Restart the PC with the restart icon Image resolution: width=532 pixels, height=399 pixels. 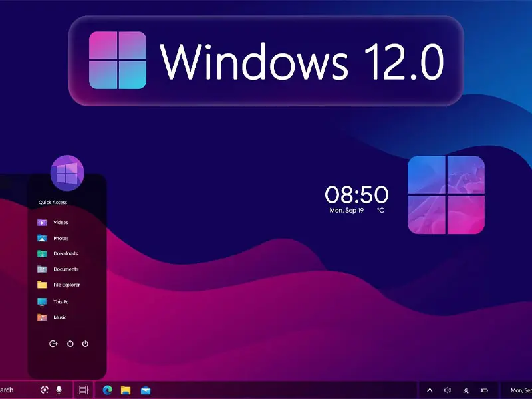coord(70,344)
